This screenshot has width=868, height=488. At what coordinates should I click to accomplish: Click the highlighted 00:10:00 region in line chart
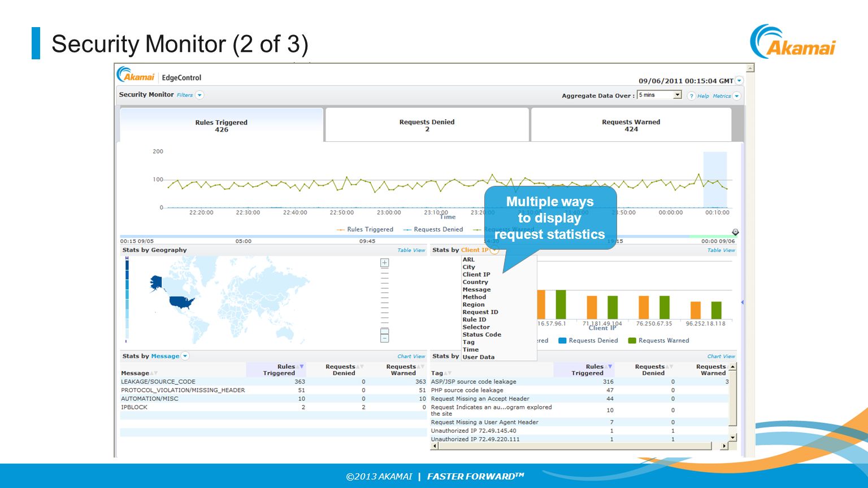[715, 180]
